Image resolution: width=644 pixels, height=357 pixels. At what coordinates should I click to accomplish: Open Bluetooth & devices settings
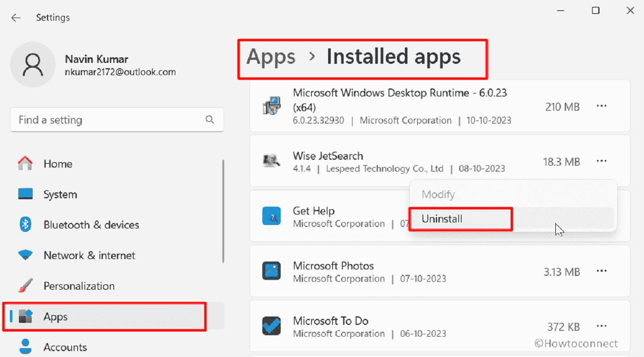[x=117, y=225]
